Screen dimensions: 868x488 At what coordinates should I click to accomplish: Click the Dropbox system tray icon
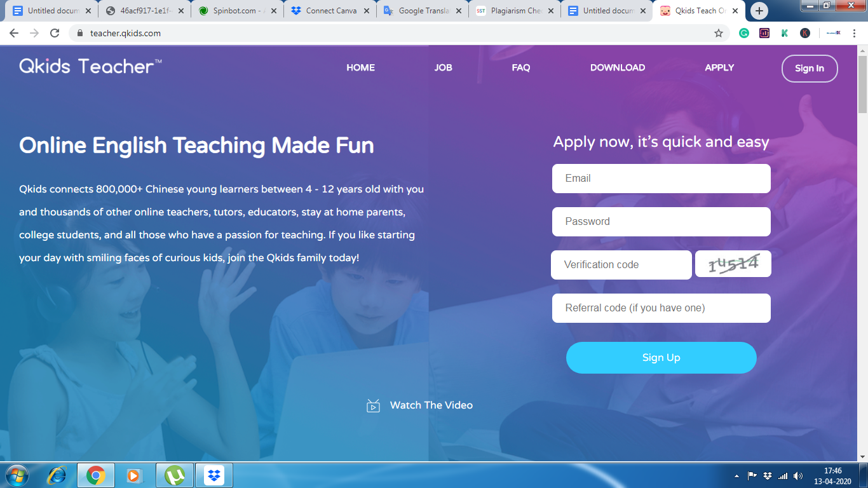(x=768, y=476)
